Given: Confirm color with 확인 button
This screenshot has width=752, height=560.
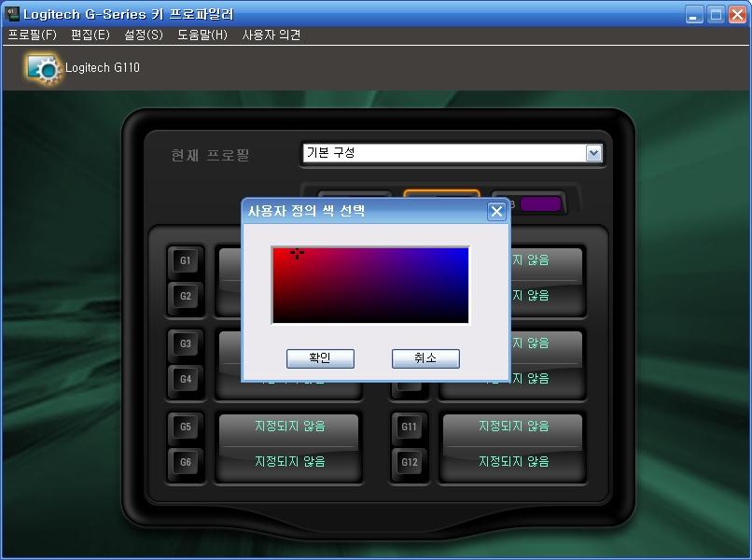Looking at the screenshot, I should click(x=320, y=358).
